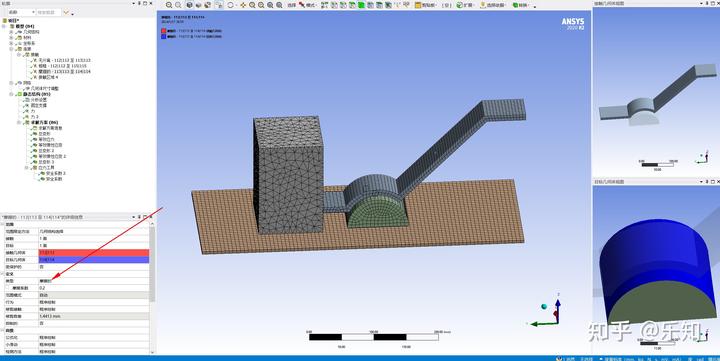Click the blue target body view thumbnail

point(656,270)
